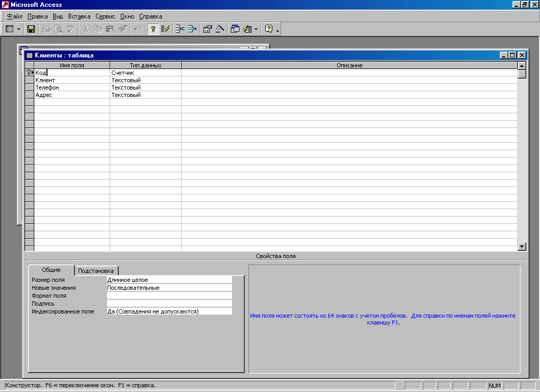Open the field Properties toolbar icon
Screen dimensions: 540x392
[x=207, y=29]
